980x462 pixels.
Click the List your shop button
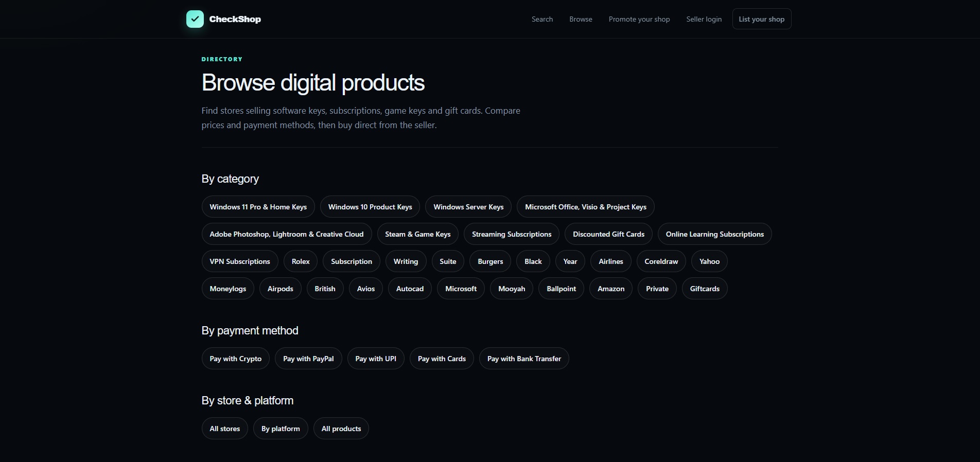point(762,19)
